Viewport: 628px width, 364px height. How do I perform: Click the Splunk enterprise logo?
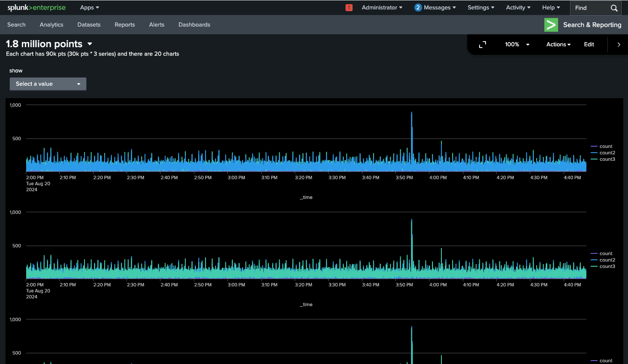tap(36, 8)
